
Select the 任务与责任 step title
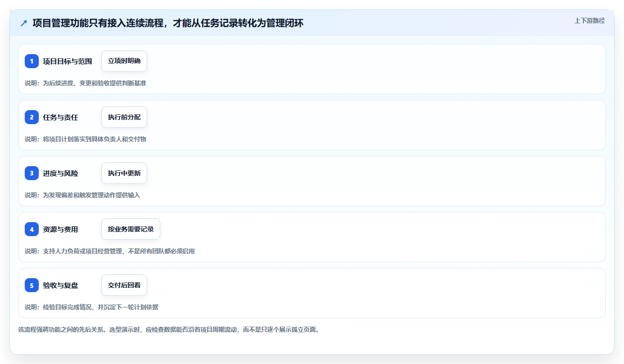point(60,117)
